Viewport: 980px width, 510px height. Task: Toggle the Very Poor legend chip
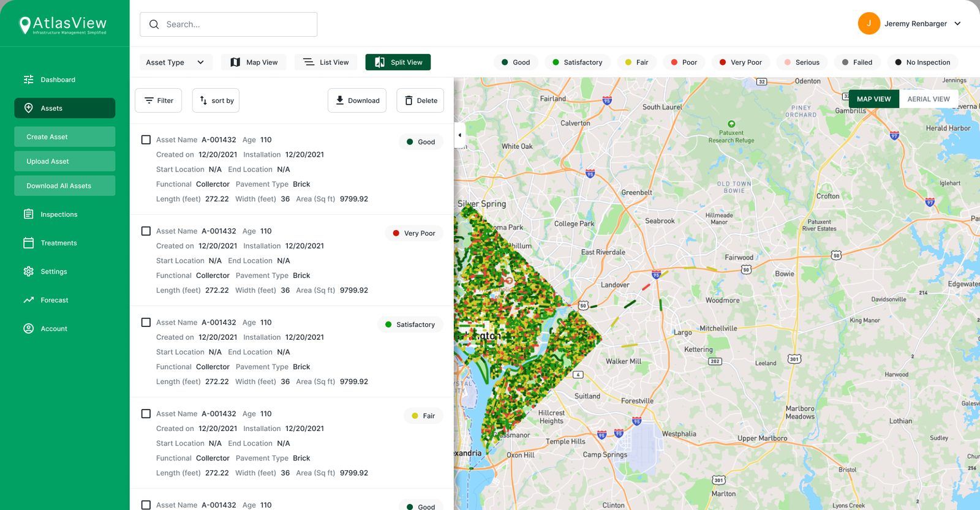741,62
